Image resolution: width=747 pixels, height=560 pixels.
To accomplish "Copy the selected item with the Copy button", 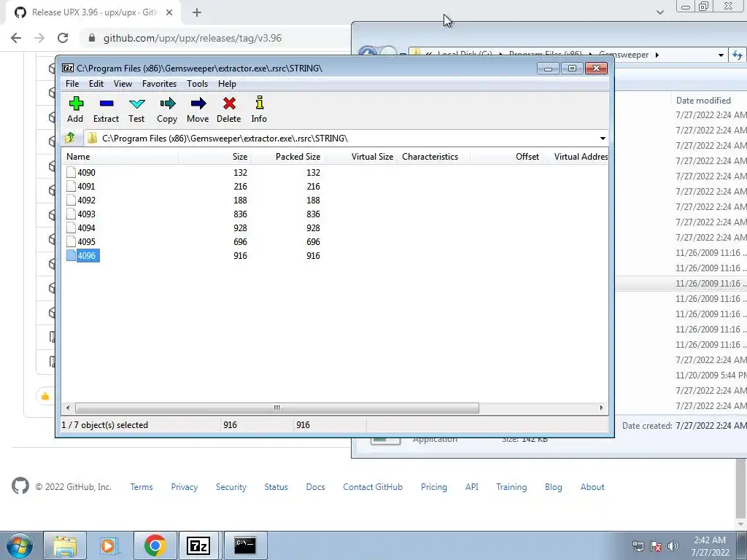I will click(x=167, y=110).
